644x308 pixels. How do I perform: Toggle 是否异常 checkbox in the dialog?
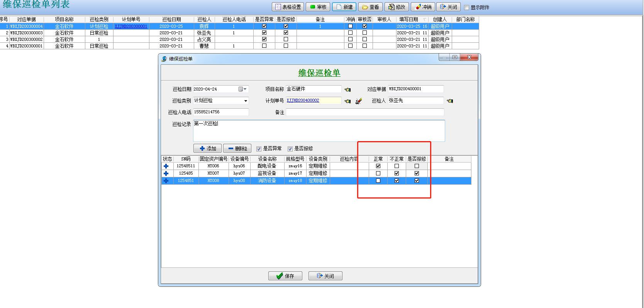tap(259, 149)
